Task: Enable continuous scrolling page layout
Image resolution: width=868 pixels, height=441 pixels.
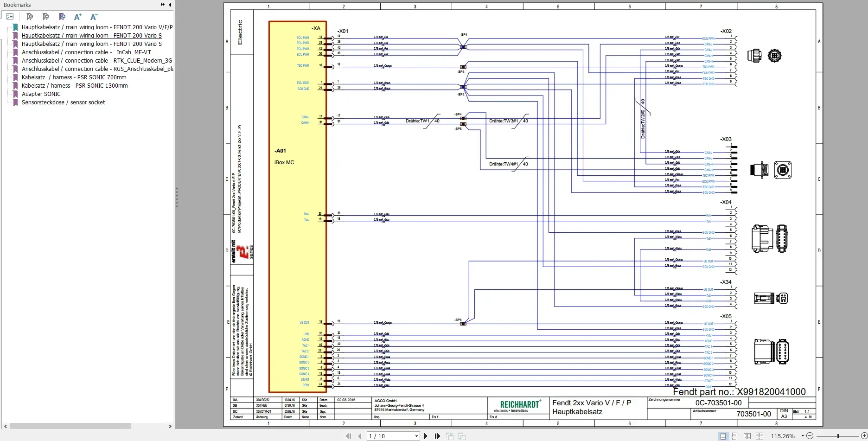Action: pyautogui.click(x=734, y=436)
